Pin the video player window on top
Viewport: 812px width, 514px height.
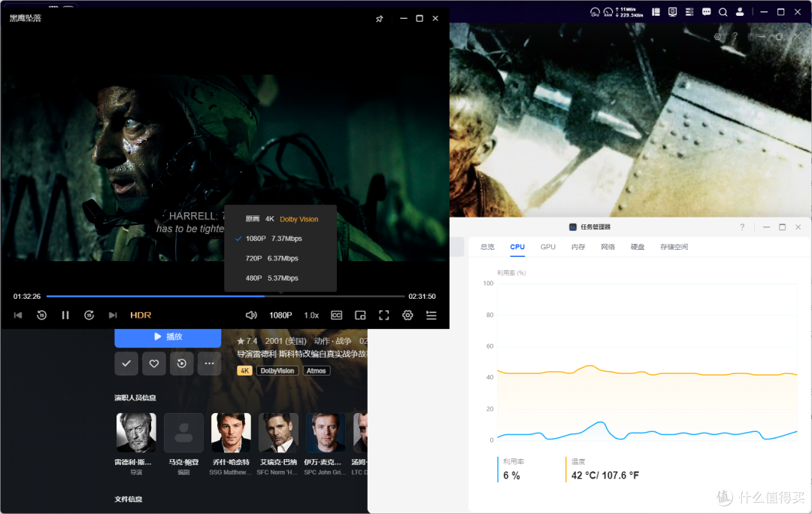point(379,19)
